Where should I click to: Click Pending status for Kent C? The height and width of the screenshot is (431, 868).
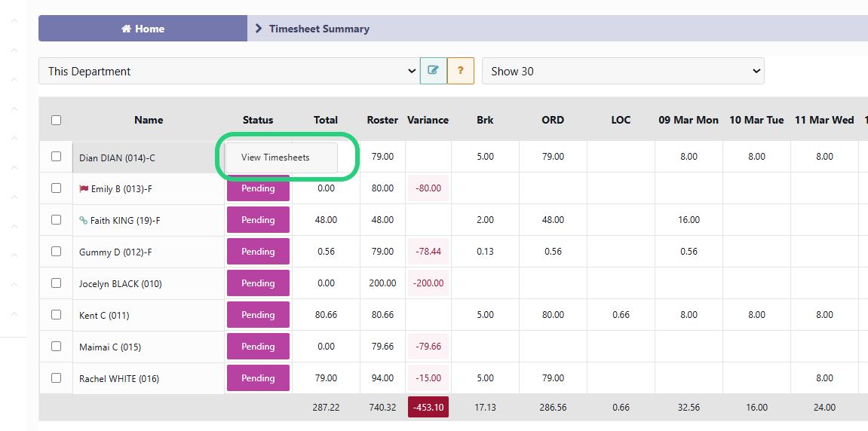[x=258, y=314]
